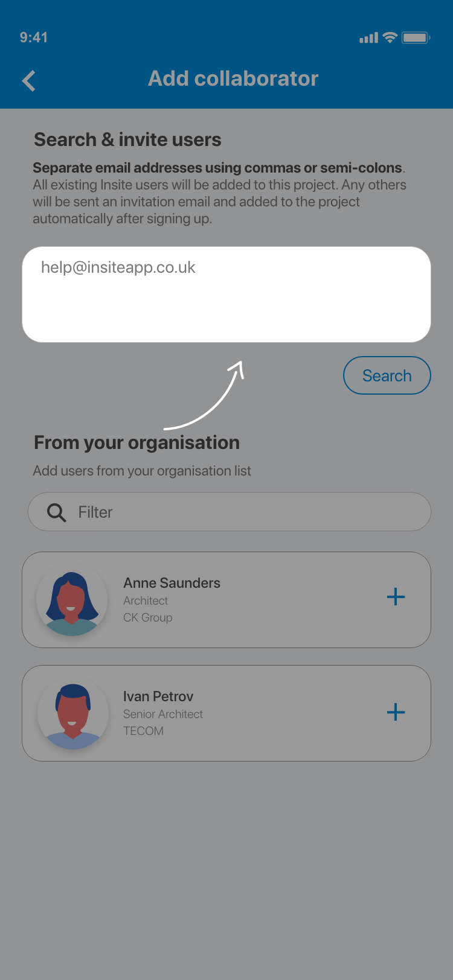Open Ivan Petrov's avatar picture
Viewport: 453px width, 980px height.
coord(72,713)
